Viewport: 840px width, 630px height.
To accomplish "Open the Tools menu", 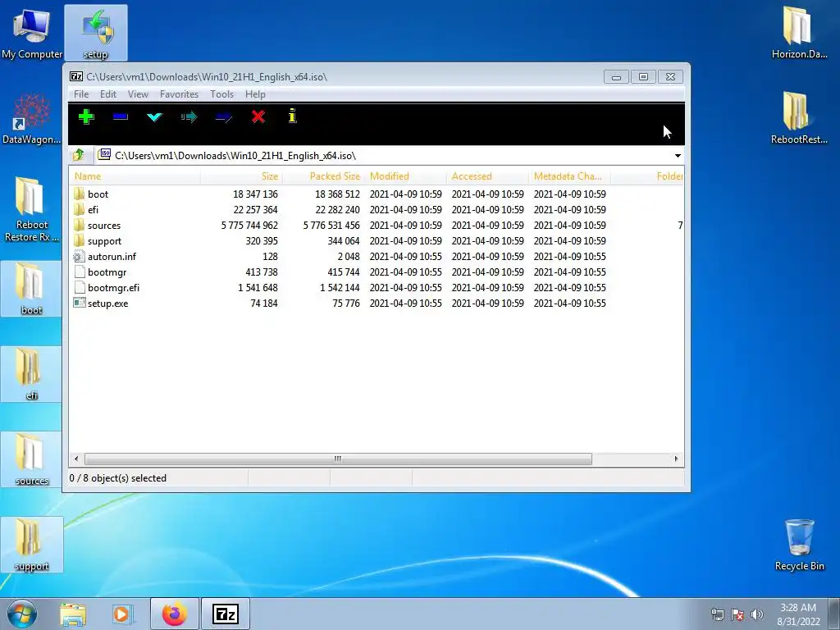I will click(x=221, y=94).
